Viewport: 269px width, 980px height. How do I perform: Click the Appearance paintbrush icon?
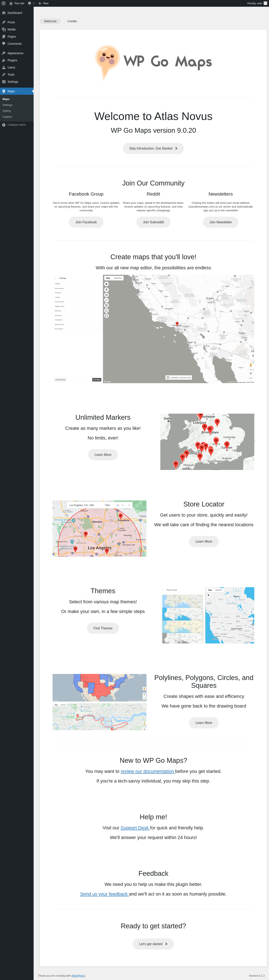4,53
